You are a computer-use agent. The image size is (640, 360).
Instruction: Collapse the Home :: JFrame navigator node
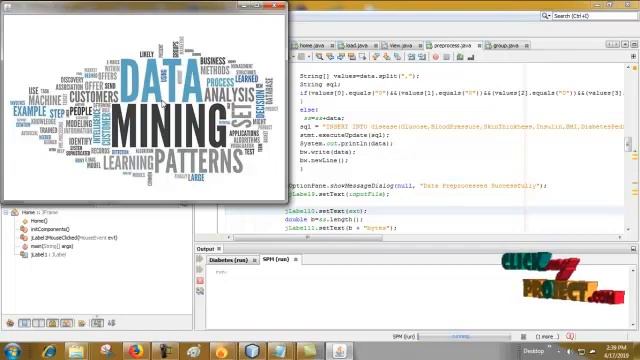6,212
